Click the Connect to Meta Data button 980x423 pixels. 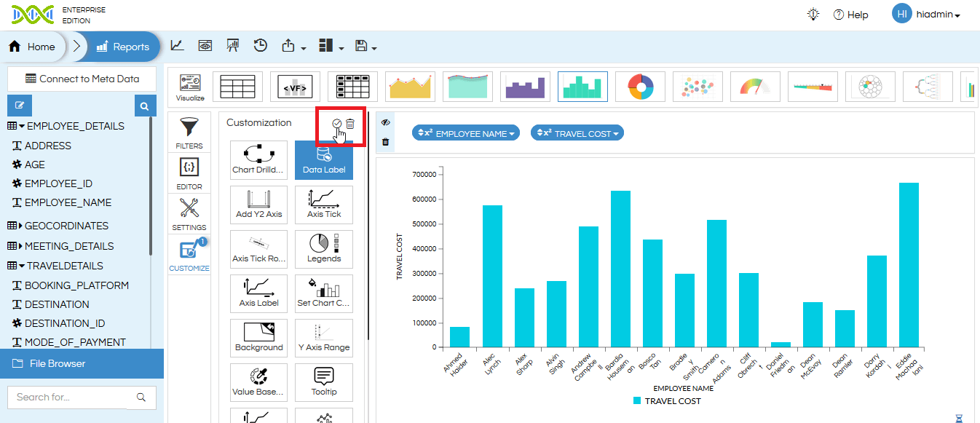[x=82, y=79]
